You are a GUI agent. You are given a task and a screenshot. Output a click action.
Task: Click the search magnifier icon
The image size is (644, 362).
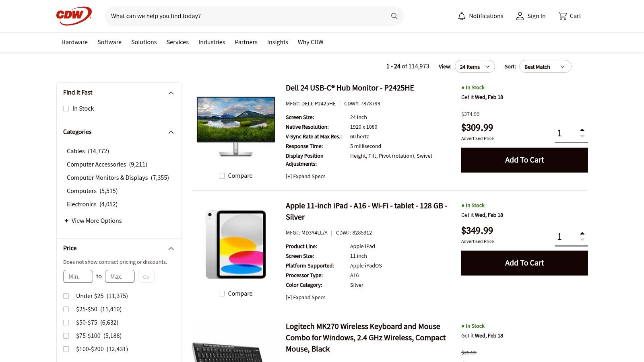[394, 16]
